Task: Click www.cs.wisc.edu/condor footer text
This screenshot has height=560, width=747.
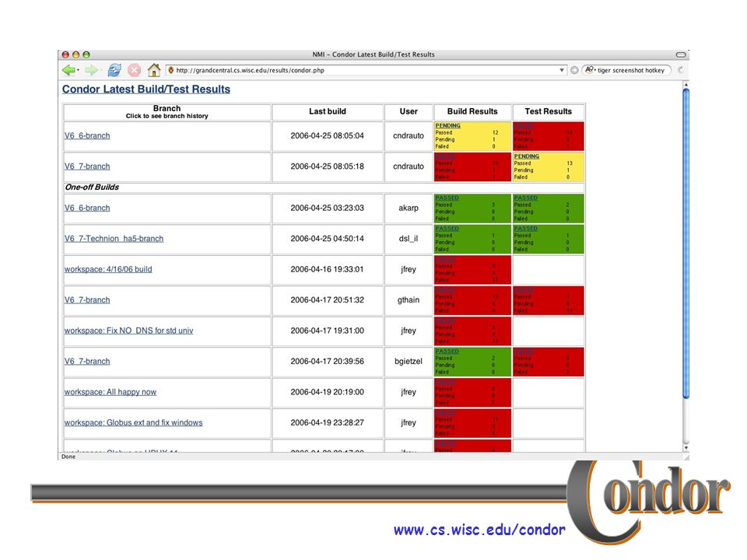Action: (479, 530)
